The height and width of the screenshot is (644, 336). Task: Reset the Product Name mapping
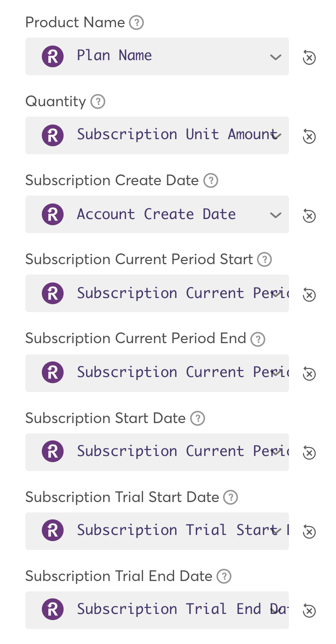click(x=309, y=57)
